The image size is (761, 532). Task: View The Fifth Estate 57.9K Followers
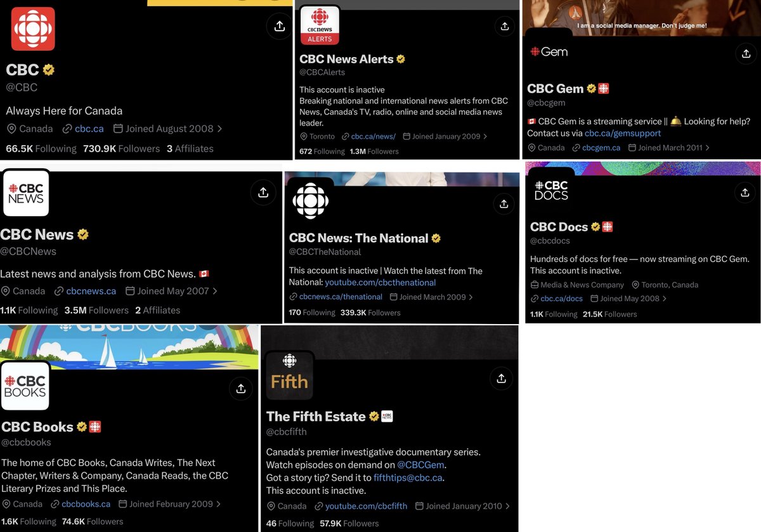(x=349, y=524)
